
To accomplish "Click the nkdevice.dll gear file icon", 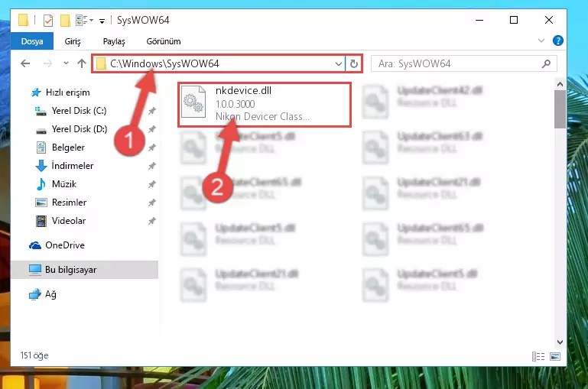I will pyautogui.click(x=193, y=102).
